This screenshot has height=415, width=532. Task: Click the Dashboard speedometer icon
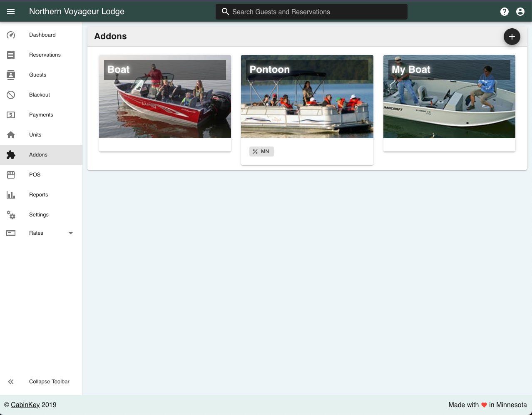[11, 35]
